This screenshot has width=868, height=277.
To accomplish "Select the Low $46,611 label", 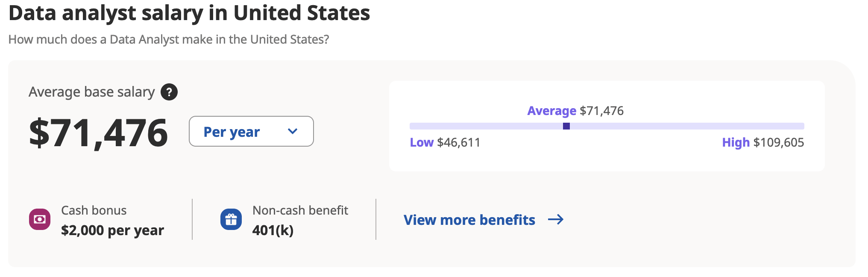I will (445, 142).
